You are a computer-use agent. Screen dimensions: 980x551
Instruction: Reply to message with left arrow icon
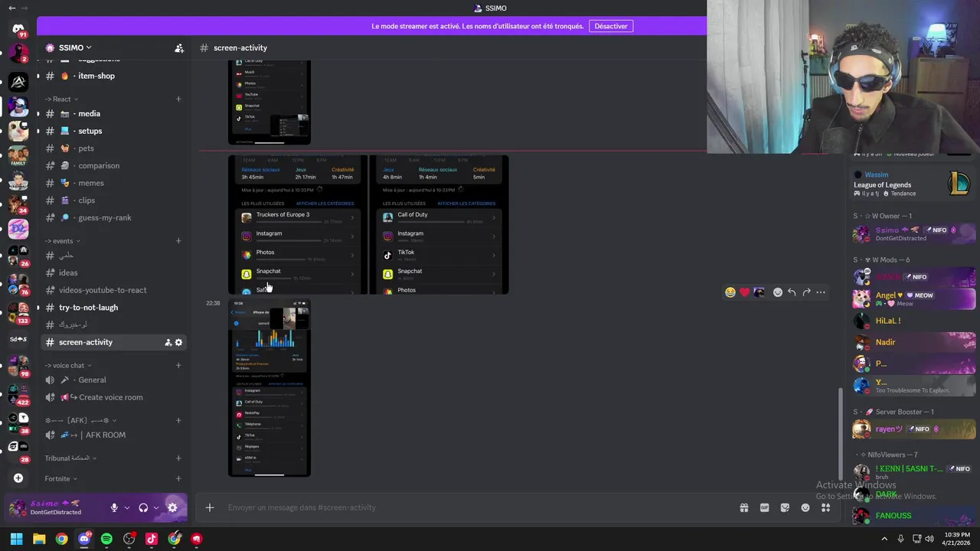792,292
